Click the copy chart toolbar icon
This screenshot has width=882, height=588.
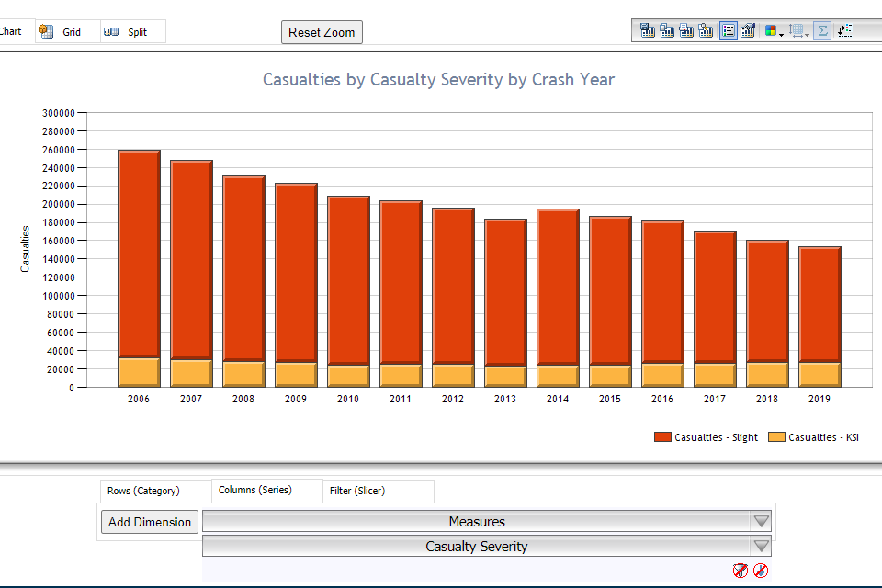tap(667, 30)
